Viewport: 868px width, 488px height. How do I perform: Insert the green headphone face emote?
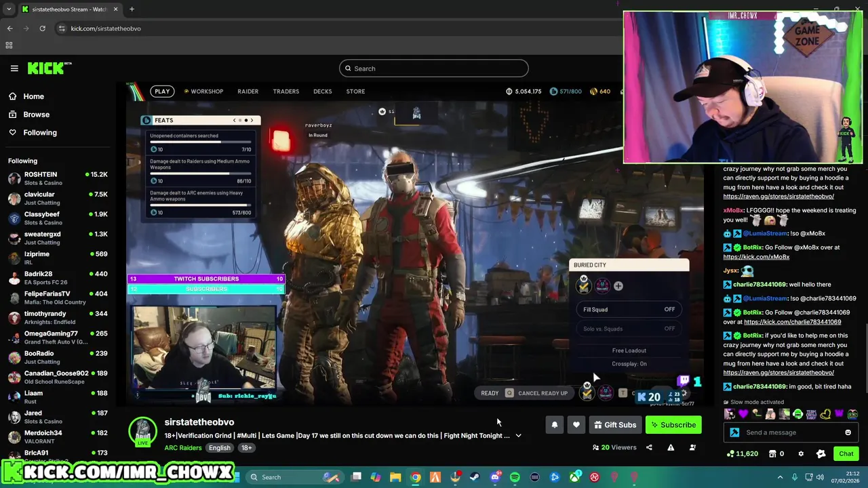pyautogui.click(x=797, y=414)
